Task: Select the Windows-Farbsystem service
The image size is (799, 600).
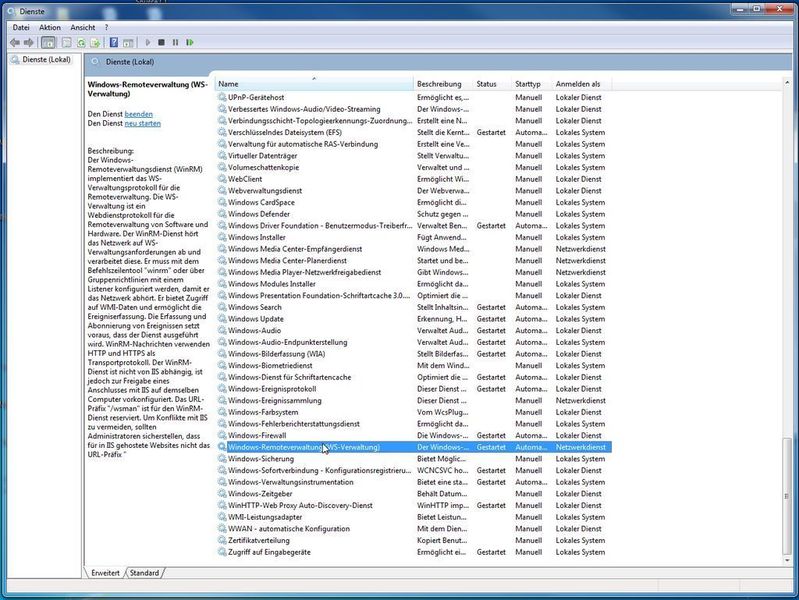Action: click(x=414, y=412)
